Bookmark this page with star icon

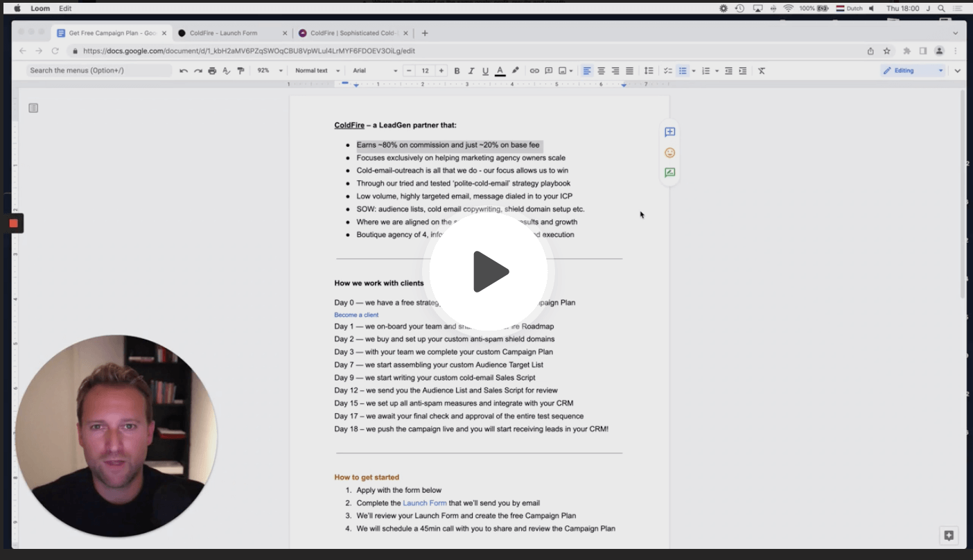click(886, 51)
